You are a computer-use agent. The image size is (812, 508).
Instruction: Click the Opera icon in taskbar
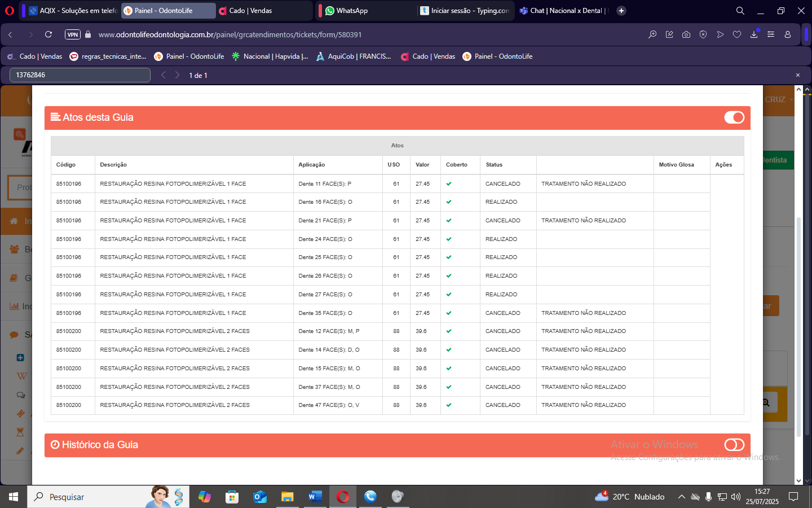(x=343, y=497)
